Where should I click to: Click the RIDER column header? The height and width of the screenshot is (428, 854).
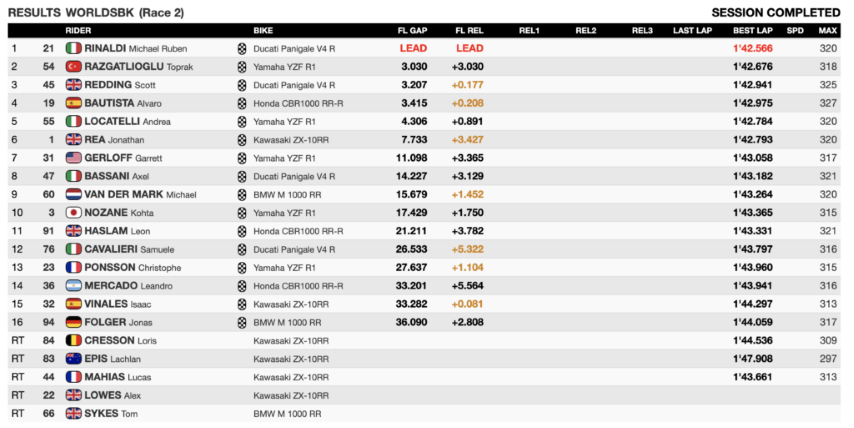pyautogui.click(x=78, y=30)
